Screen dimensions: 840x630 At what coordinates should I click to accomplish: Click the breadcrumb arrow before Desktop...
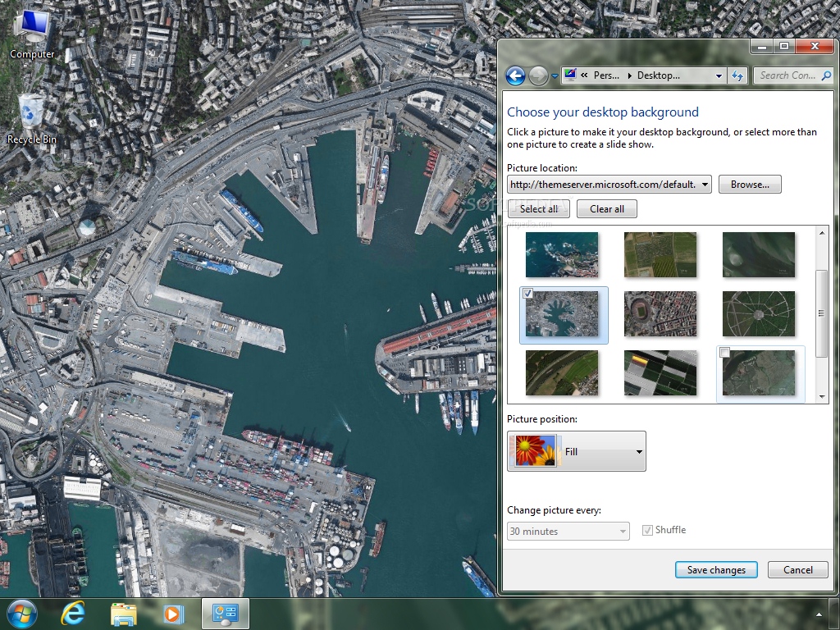629,75
